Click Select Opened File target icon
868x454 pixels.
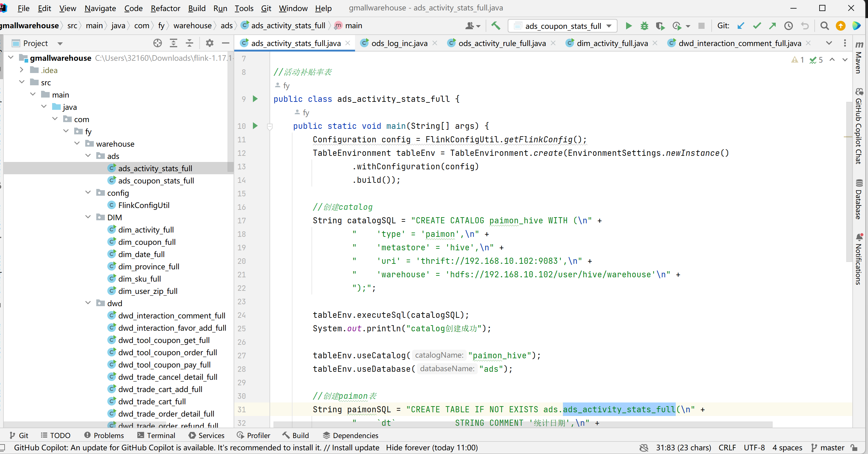[x=157, y=43]
